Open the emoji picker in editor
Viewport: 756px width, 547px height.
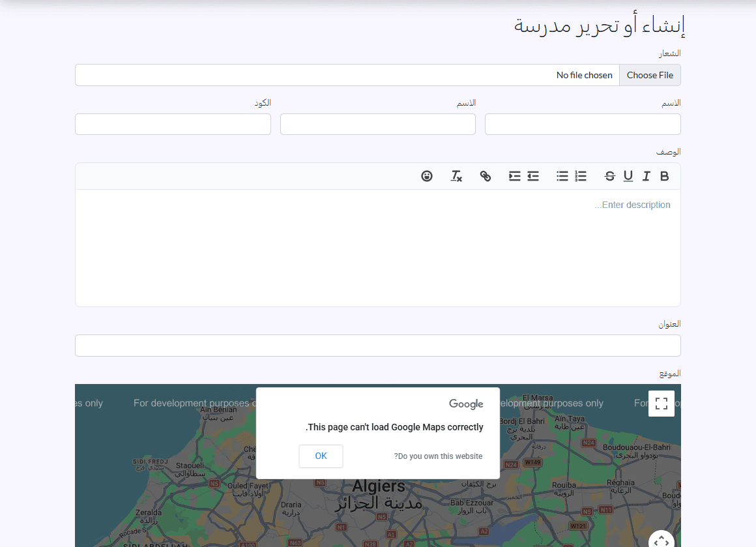click(427, 176)
